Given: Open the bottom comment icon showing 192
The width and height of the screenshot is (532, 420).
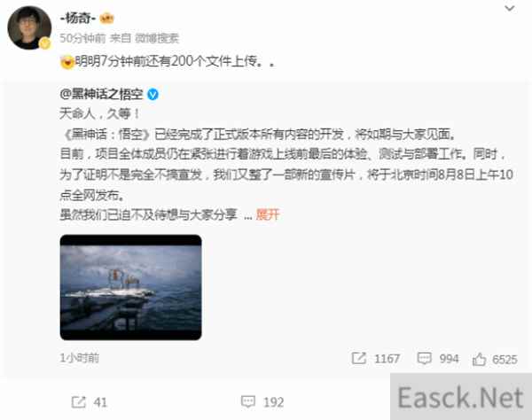Looking at the screenshot, I should (262, 402).
